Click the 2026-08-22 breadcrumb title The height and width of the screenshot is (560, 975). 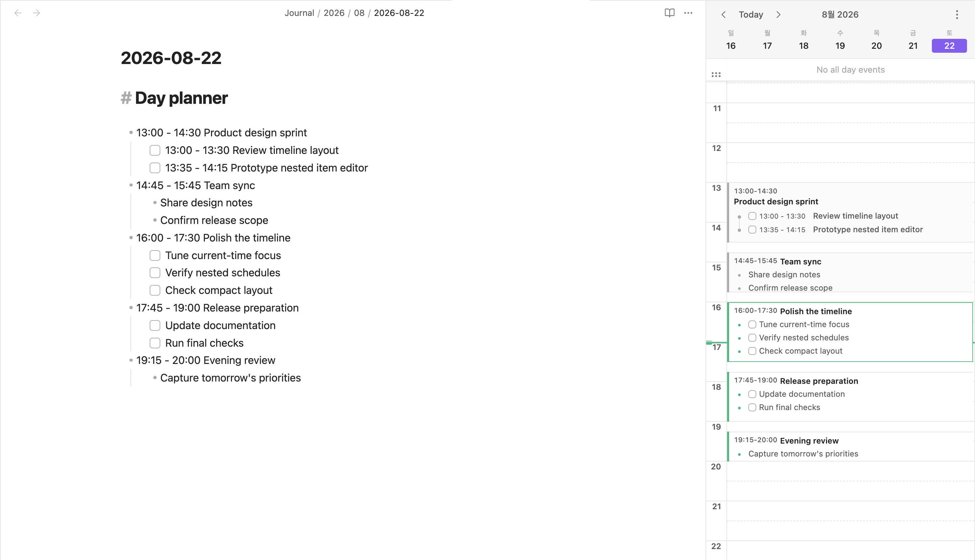coord(399,13)
